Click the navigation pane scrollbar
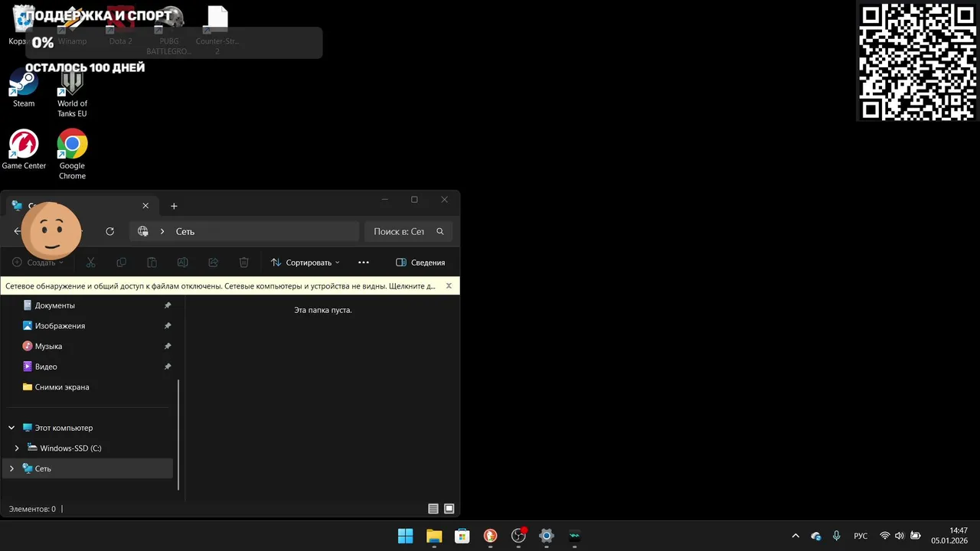 click(x=178, y=435)
